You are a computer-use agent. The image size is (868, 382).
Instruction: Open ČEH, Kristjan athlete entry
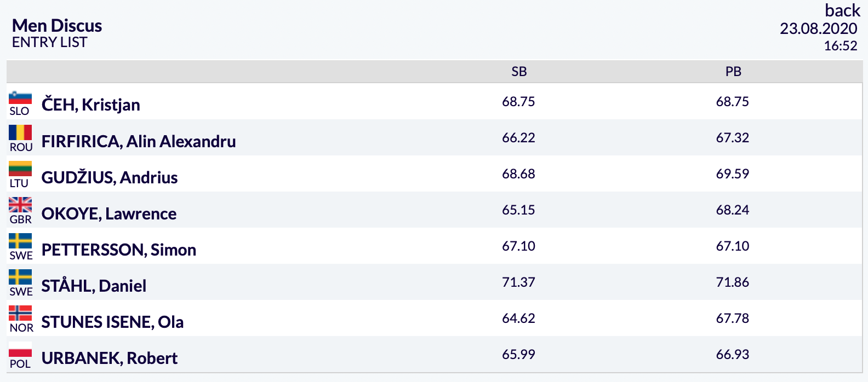pyautogui.click(x=91, y=105)
